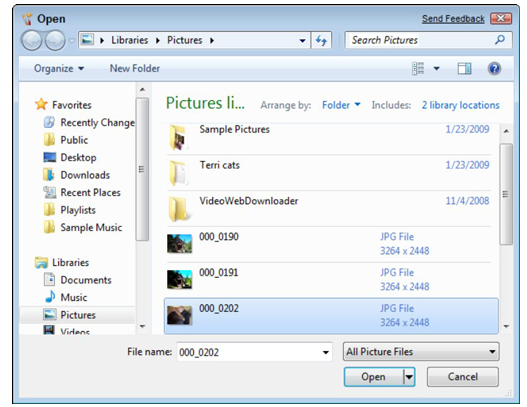Click the Music note library icon
527x407 pixels.
50,297
